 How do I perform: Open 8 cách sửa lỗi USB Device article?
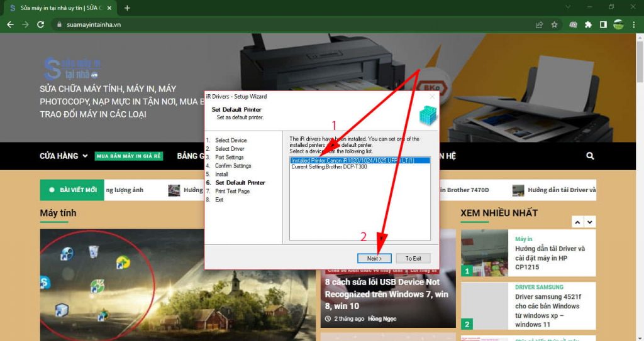tap(387, 294)
